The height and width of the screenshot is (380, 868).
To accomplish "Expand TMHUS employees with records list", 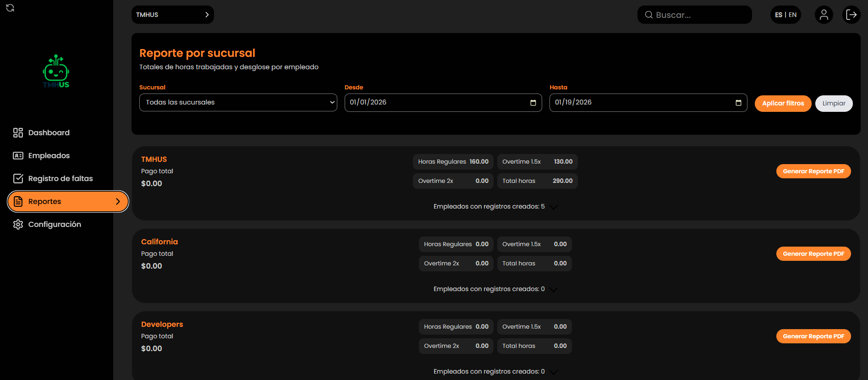I will tap(553, 207).
